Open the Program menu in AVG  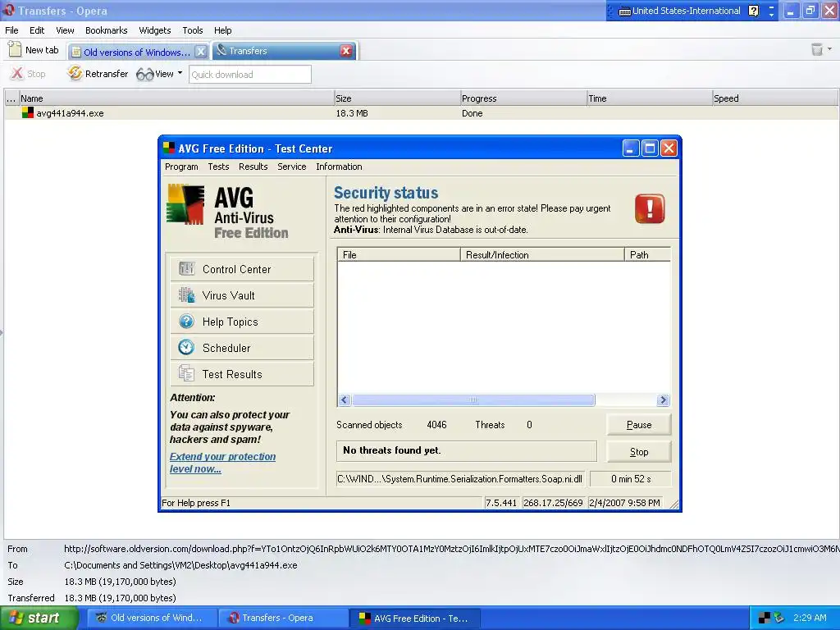181,167
